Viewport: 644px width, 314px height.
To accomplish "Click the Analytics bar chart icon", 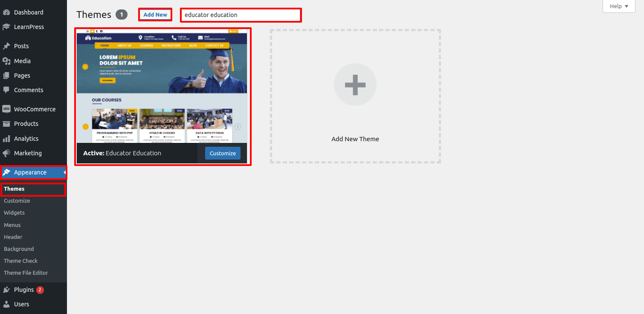I will [x=6, y=139].
